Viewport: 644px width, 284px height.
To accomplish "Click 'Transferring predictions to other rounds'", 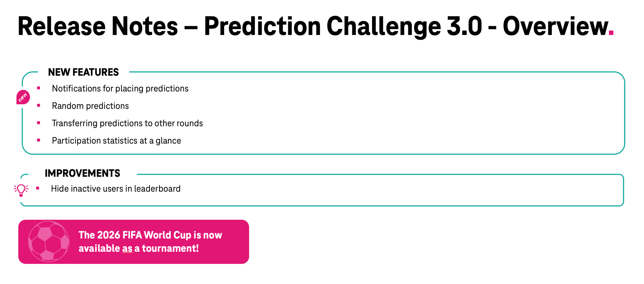I will (x=127, y=123).
